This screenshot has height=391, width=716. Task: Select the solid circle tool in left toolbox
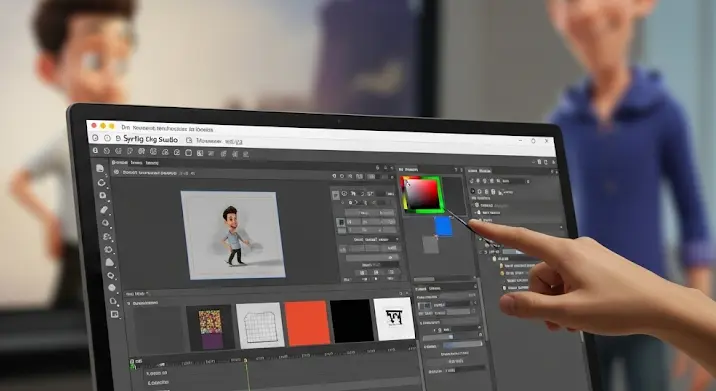(x=112, y=288)
